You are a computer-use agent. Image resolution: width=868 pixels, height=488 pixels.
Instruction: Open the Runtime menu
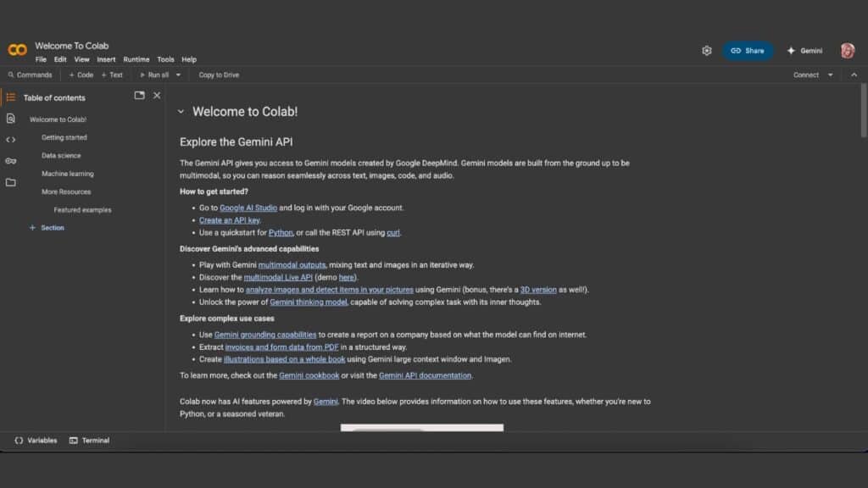point(136,59)
